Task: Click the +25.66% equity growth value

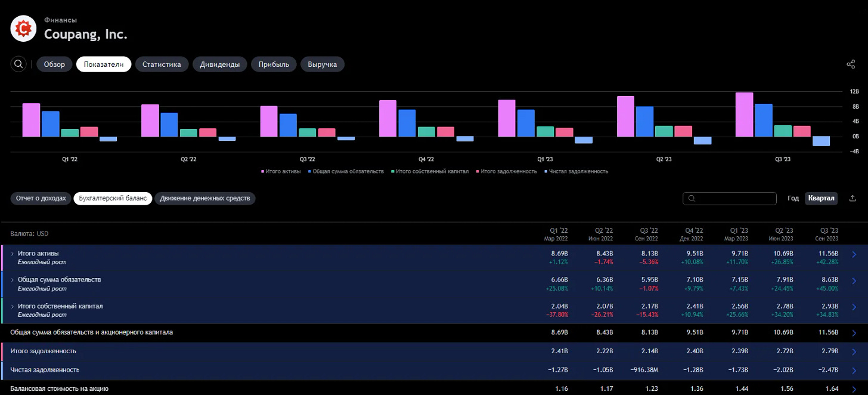Action: tap(737, 314)
